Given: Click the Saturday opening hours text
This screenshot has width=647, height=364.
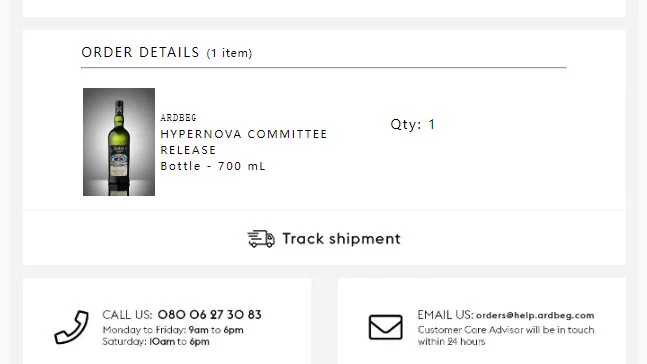Looking at the screenshot, I should click(156, 341).
